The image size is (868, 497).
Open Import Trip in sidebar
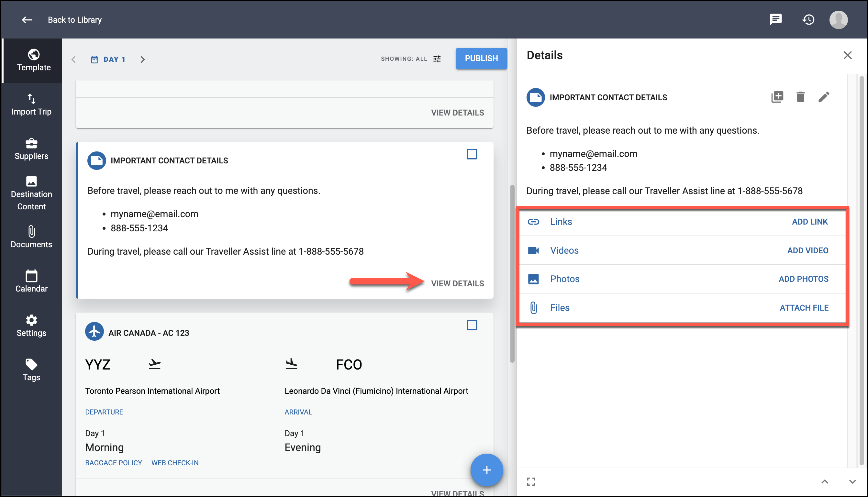[x=31, y=105]
